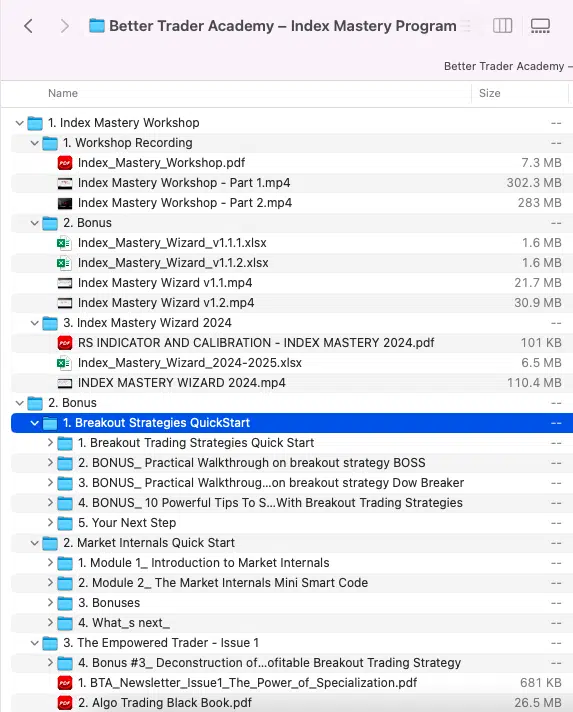573x712 pixels.
Task: Collapse the 1. Index Mastery Workshop folder
Action: pyautogui.click(x=19, y=123)
